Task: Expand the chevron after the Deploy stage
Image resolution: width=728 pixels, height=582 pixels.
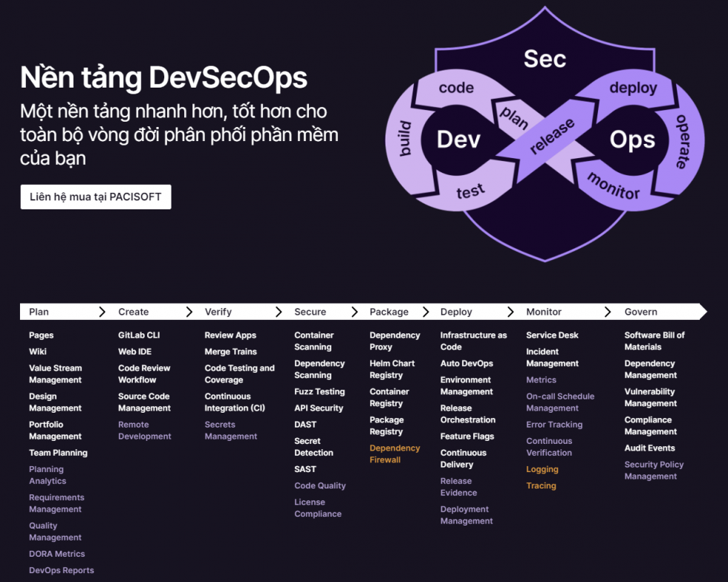Action: [510, 311]
